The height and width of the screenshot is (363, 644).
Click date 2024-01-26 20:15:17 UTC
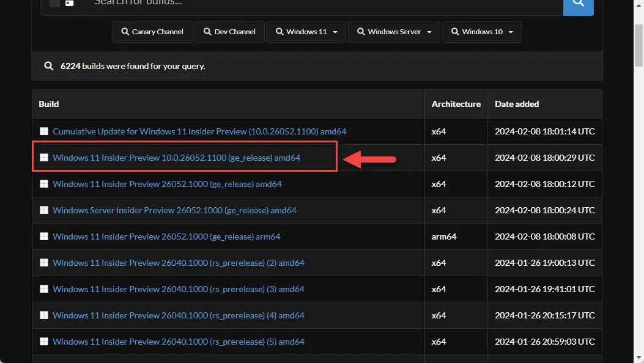point(544,315)
